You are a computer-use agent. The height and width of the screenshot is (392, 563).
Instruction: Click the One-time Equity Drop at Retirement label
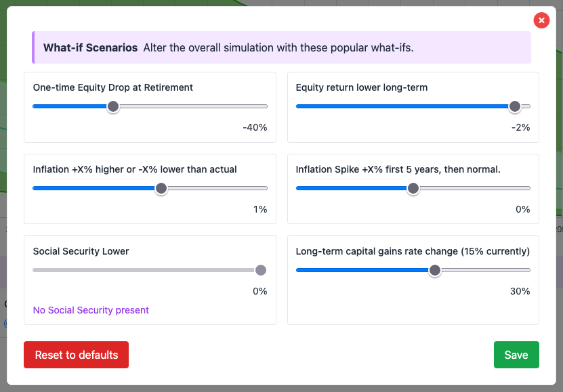point(113,87)
